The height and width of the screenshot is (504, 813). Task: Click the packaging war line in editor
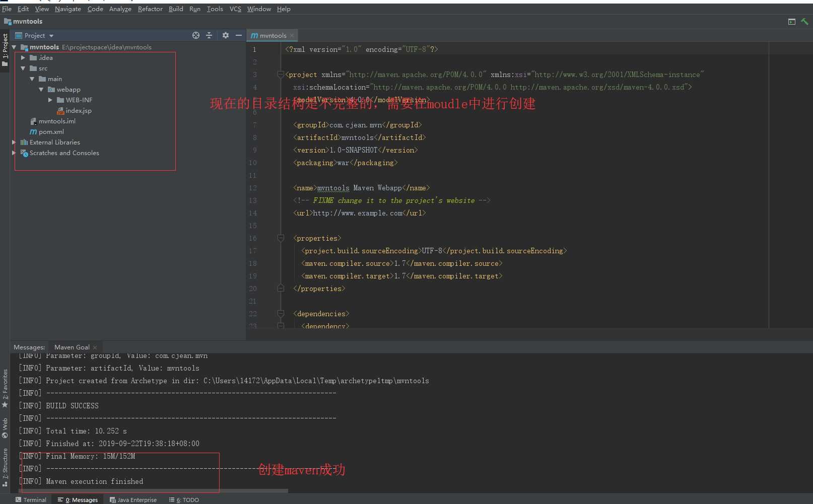point(346,163)
